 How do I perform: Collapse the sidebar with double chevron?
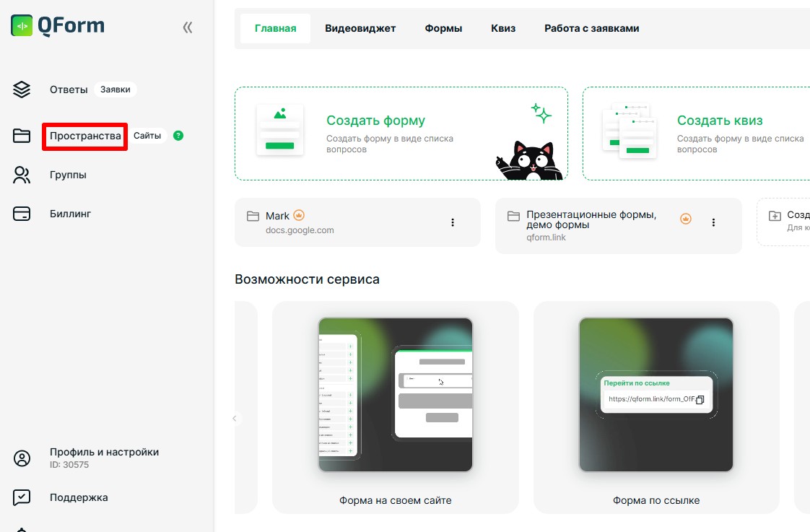tap(188, 27)
